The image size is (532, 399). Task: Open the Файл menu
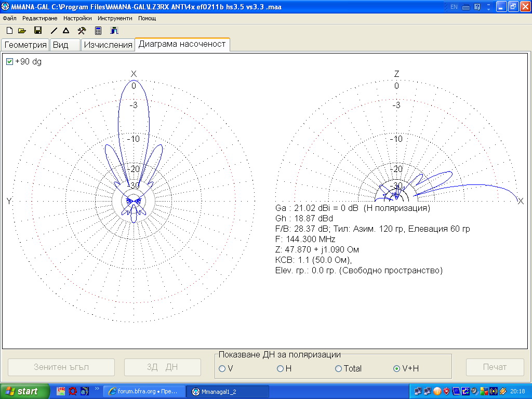click(x=9, y=18)
